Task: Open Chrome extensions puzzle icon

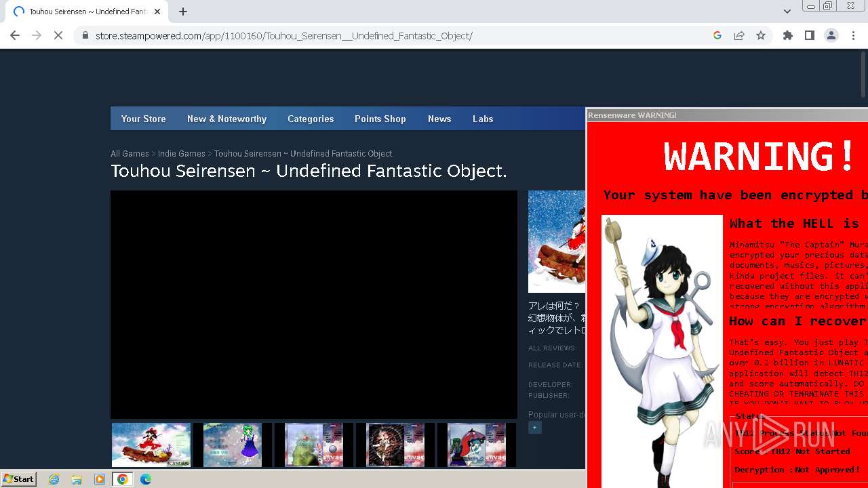Action: (x=788, y=35)
